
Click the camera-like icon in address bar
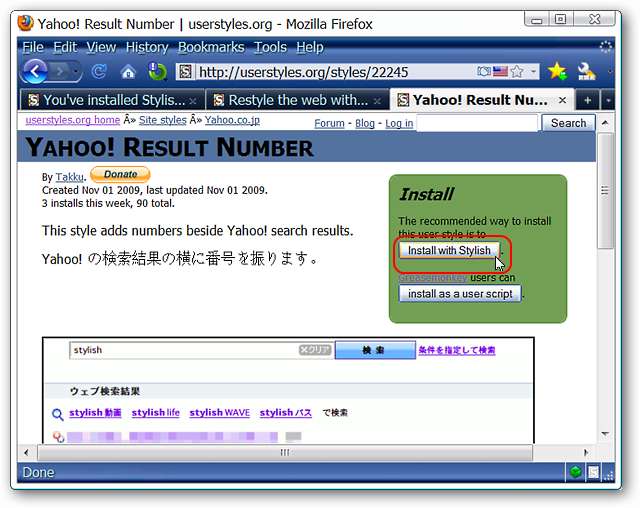484,72
